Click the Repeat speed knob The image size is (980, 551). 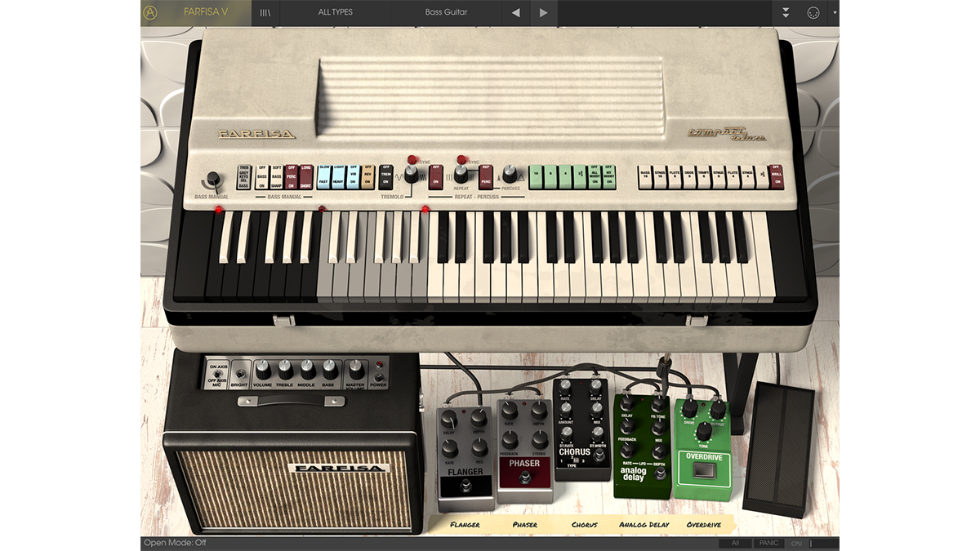coord(461,174)
